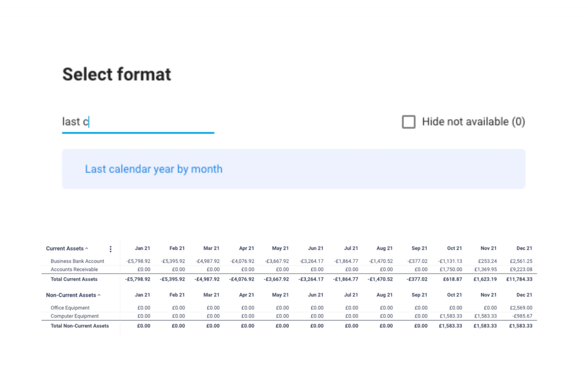Click the £253.24 Business Bank Account Nov value
This screenshot has width=588, height=373.
(487, 261)
